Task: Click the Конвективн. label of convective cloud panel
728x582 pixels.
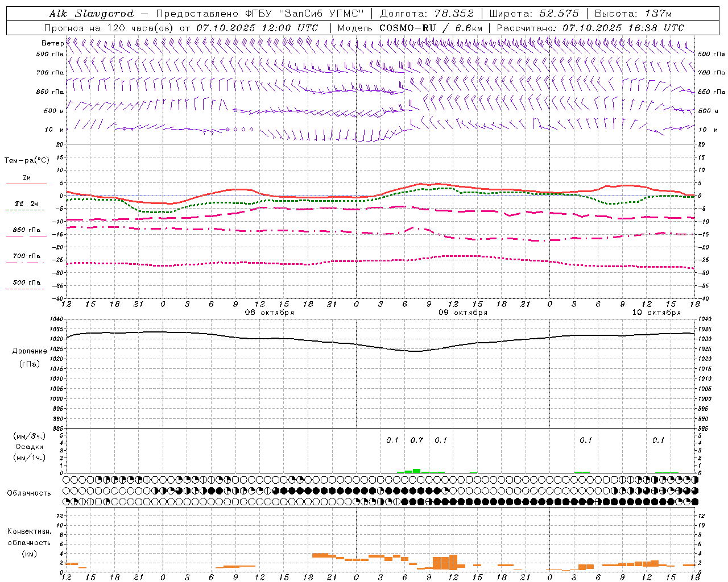Action: [30, 531]
